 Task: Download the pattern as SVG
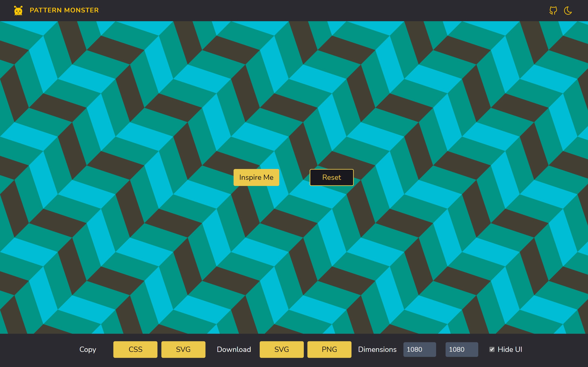(281, 349)
